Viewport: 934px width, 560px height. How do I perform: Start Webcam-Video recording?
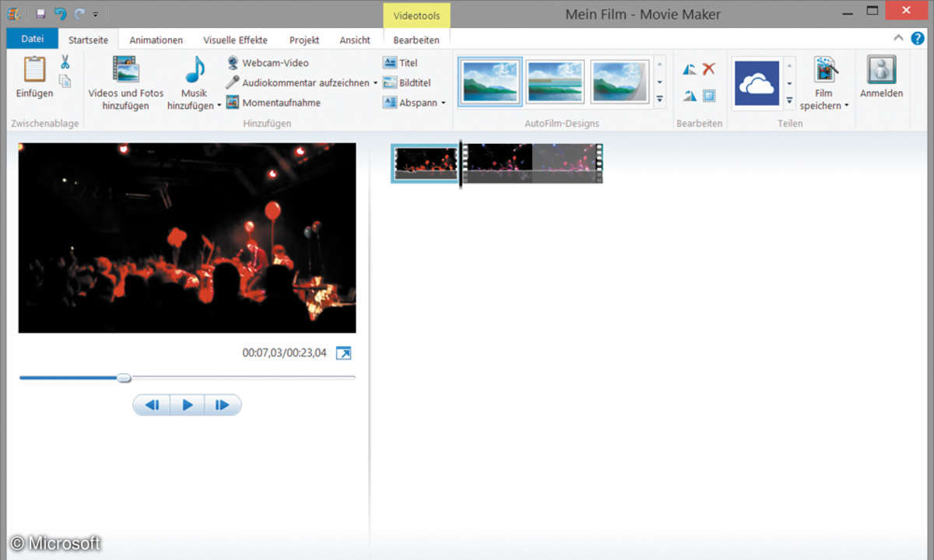point(267,63)
